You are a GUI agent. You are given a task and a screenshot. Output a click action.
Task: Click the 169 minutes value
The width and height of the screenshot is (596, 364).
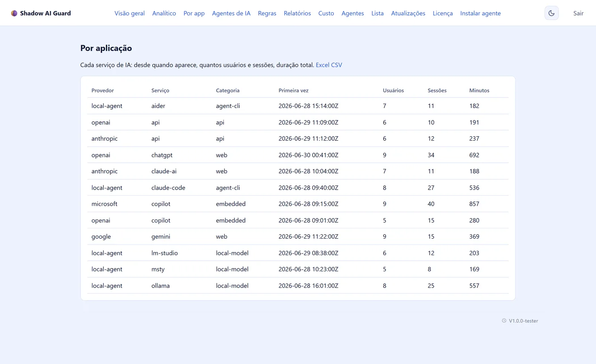pos(474,269)
